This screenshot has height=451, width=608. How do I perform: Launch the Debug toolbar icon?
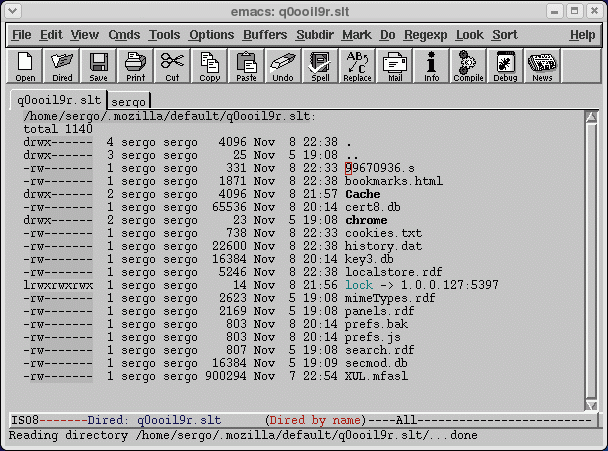[505, 66]
